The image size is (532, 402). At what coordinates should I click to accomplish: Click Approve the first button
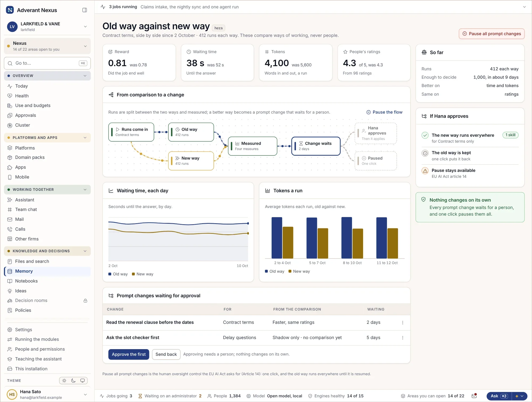tap(129, 354)
